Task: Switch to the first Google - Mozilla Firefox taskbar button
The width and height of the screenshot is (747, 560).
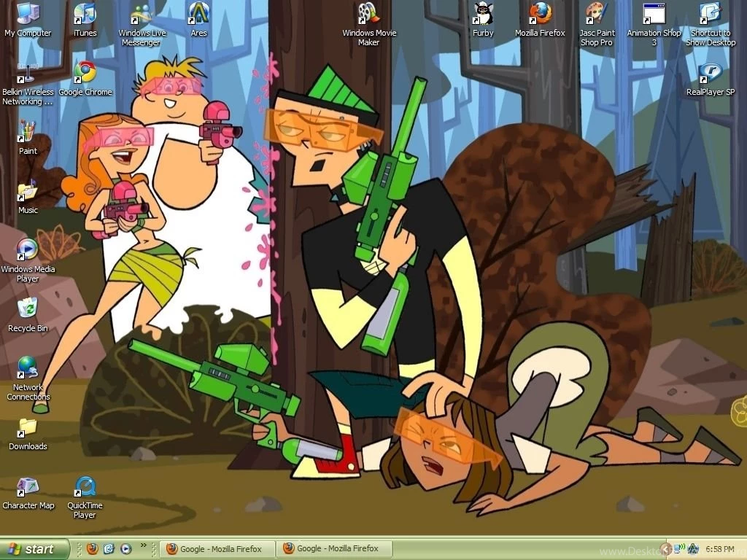Action: 217,549
